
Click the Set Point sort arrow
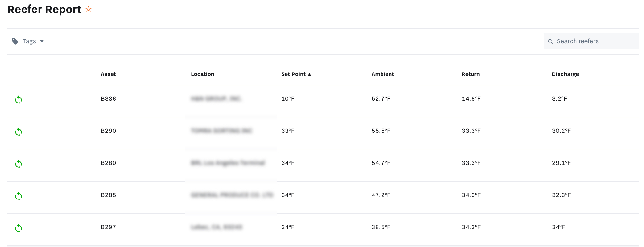[x=309, y=74]
